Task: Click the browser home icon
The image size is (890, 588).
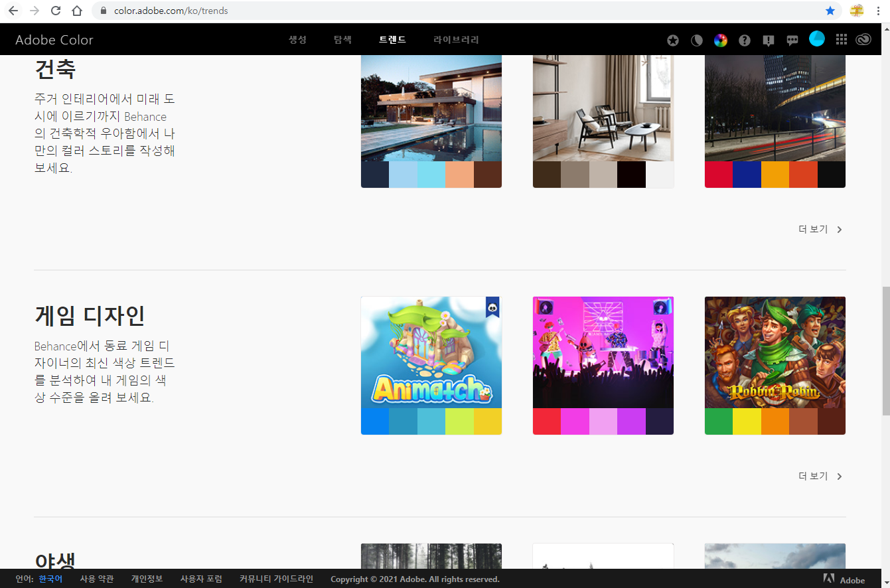Action: pyautogui.click(x=77, y=11)
